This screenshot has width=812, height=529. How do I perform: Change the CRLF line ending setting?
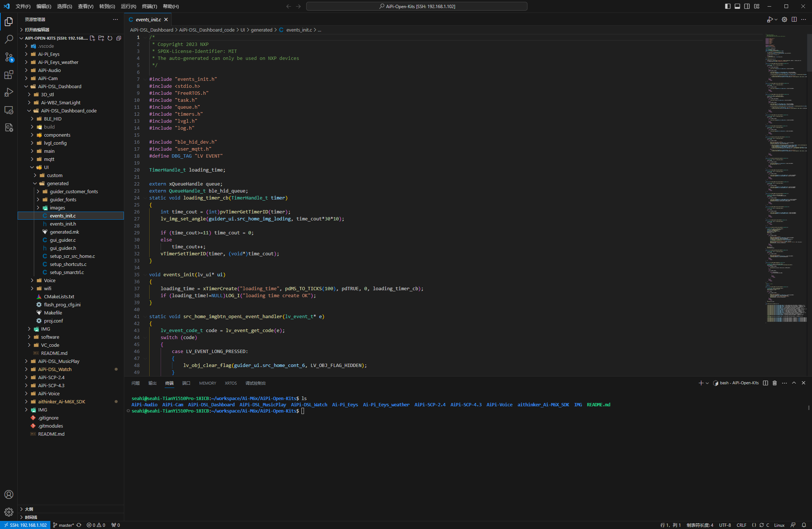[741, 525]
